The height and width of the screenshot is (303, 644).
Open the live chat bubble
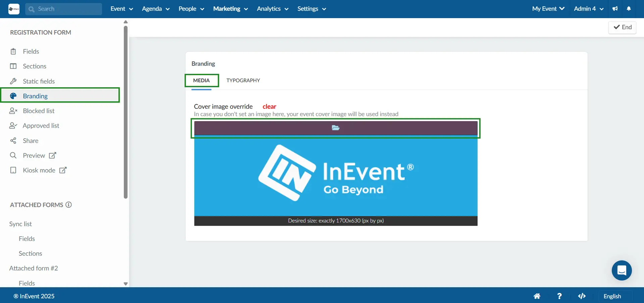point(622,270)
